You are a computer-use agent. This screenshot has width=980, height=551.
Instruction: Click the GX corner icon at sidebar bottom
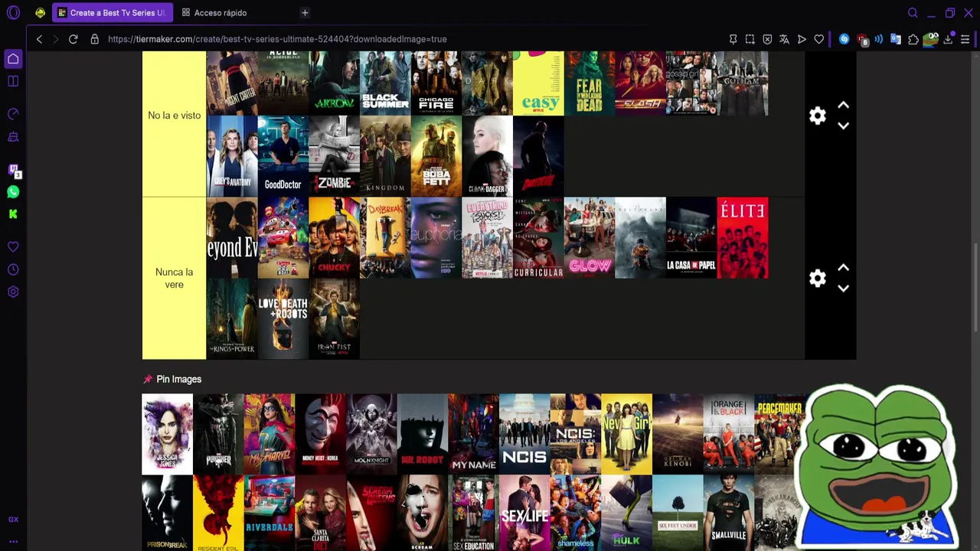(13, 520)
